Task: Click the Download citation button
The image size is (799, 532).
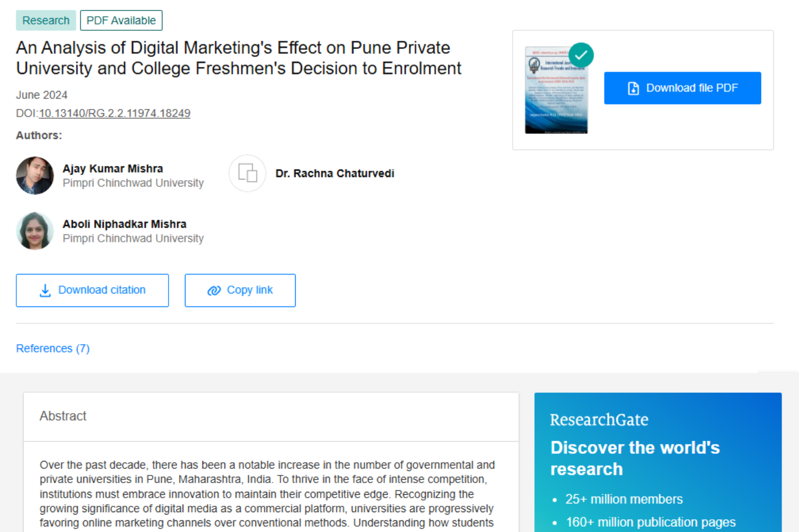Action: [x=92, y=290]
